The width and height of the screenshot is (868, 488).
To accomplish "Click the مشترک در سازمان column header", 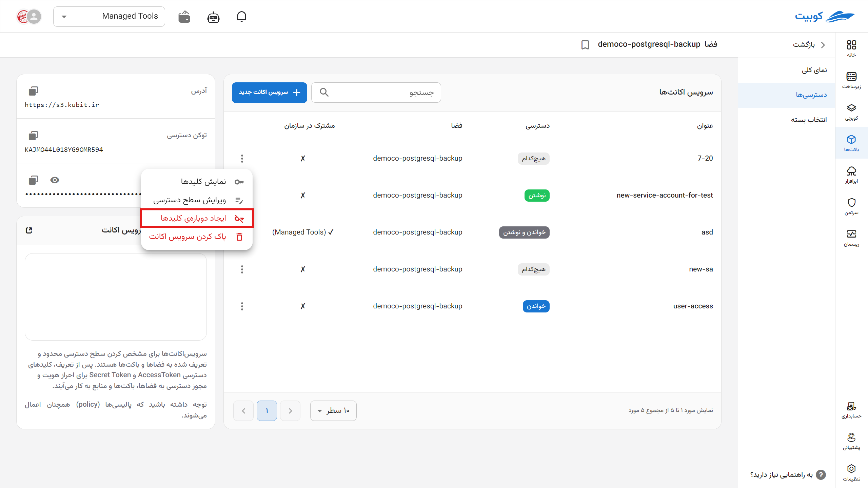I will [309, 126].
